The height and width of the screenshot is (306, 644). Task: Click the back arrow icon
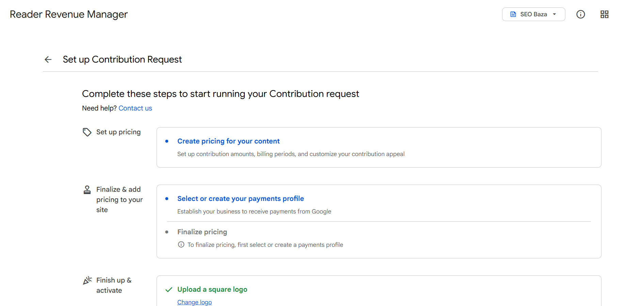click(48, 60)
